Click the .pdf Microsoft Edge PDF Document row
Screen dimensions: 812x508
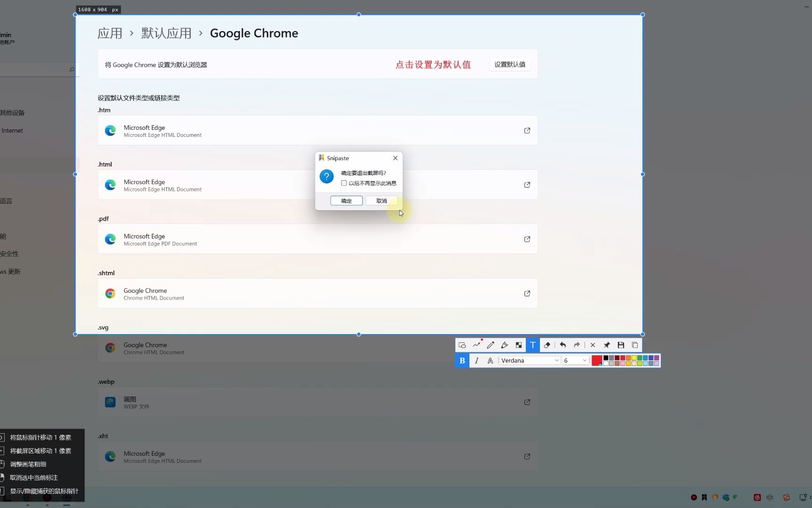[x=318, y=239]
